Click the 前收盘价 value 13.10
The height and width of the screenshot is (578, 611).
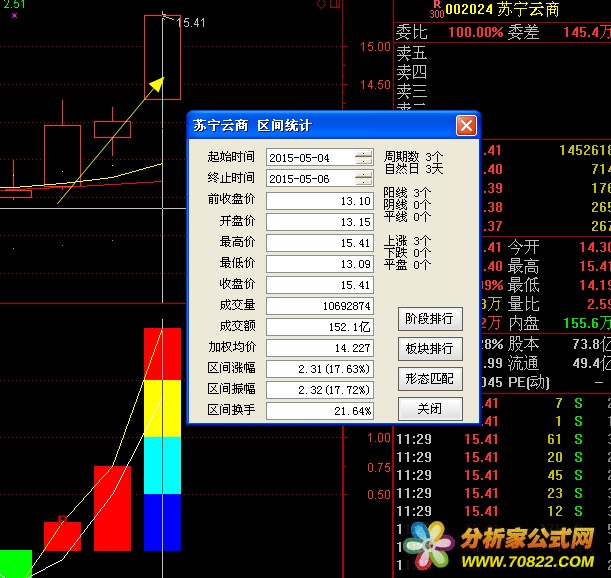pyautogui.click(x=320, y=201)
